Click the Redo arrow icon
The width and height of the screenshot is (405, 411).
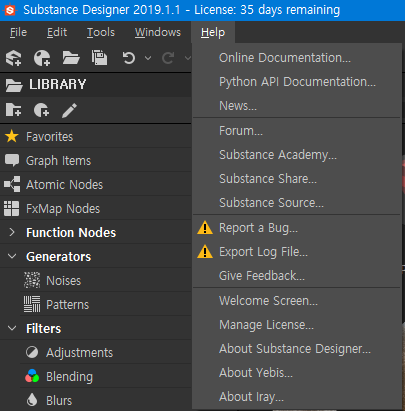168,58
